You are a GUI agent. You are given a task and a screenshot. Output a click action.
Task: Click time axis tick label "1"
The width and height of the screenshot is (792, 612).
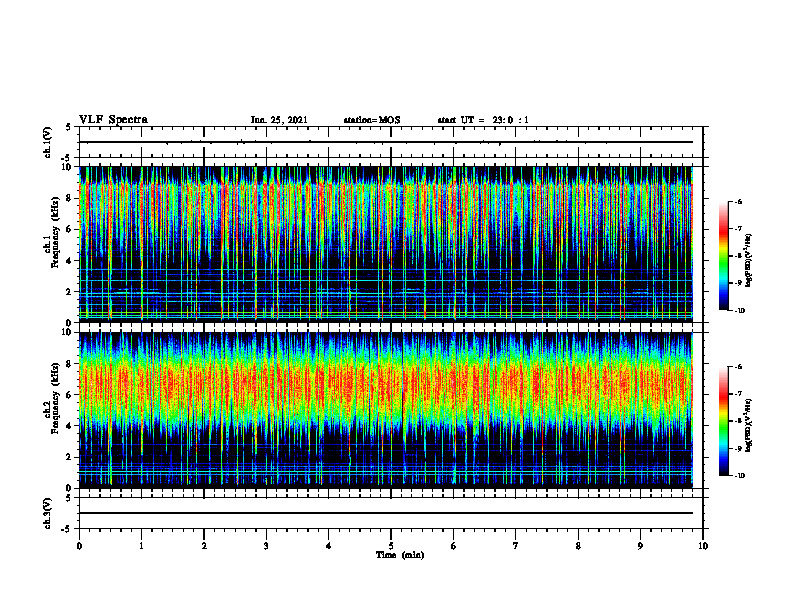tap(141, 546)
